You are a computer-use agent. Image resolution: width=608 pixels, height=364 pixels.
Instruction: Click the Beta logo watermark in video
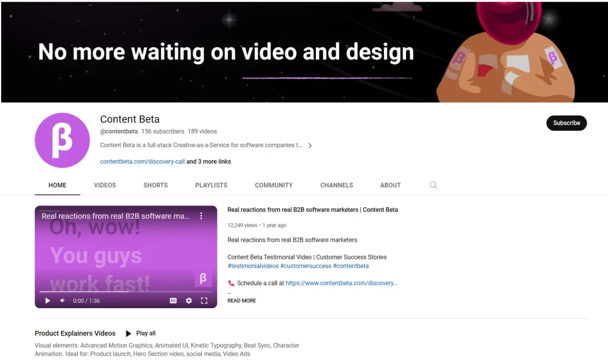[x=203, y=278]
